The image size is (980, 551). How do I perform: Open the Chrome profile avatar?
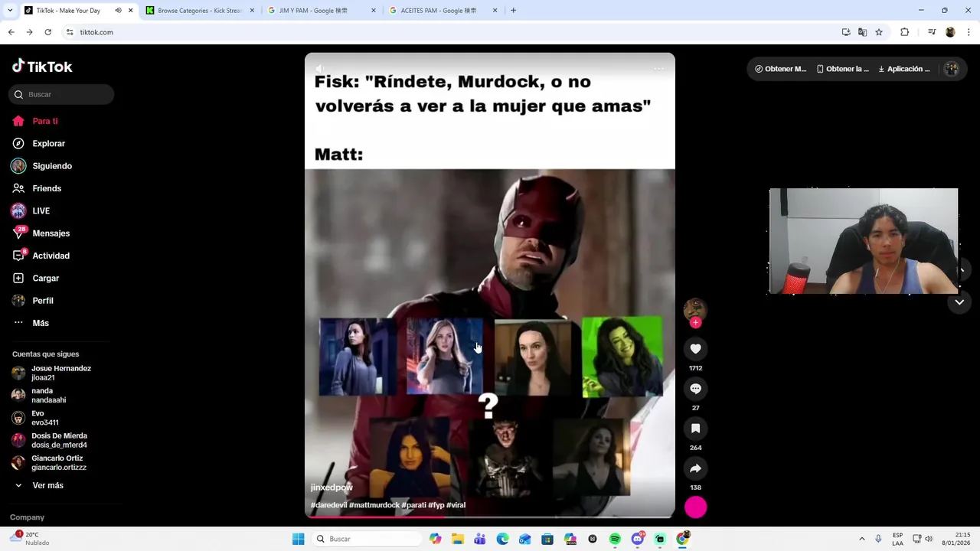[x=950, y=32]
